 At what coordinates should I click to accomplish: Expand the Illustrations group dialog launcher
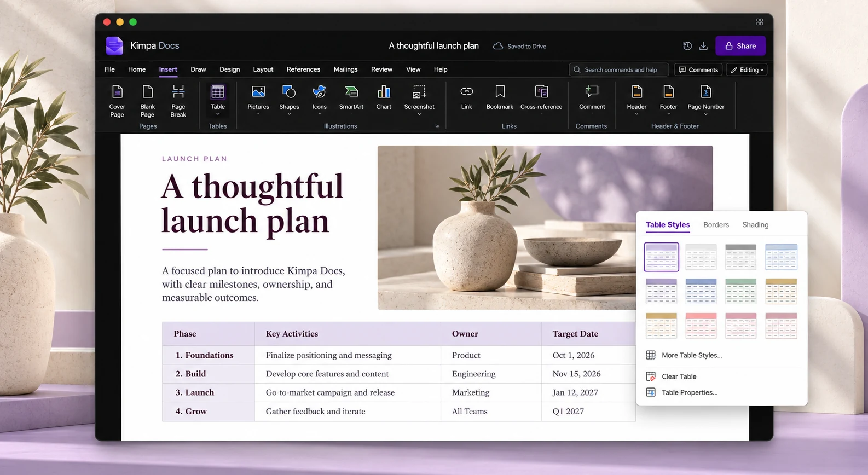point(437,126)
